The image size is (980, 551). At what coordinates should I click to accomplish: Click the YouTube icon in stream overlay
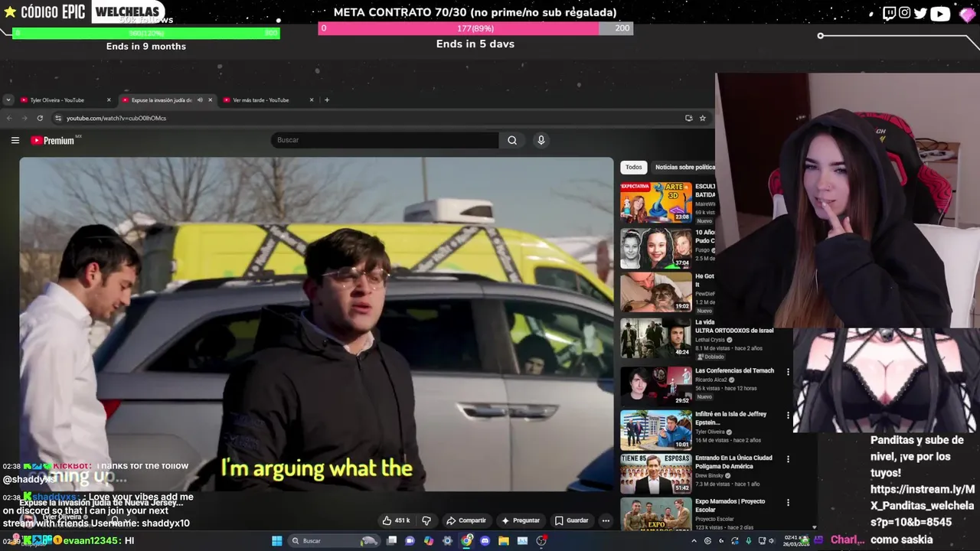[x=940, y=13]
